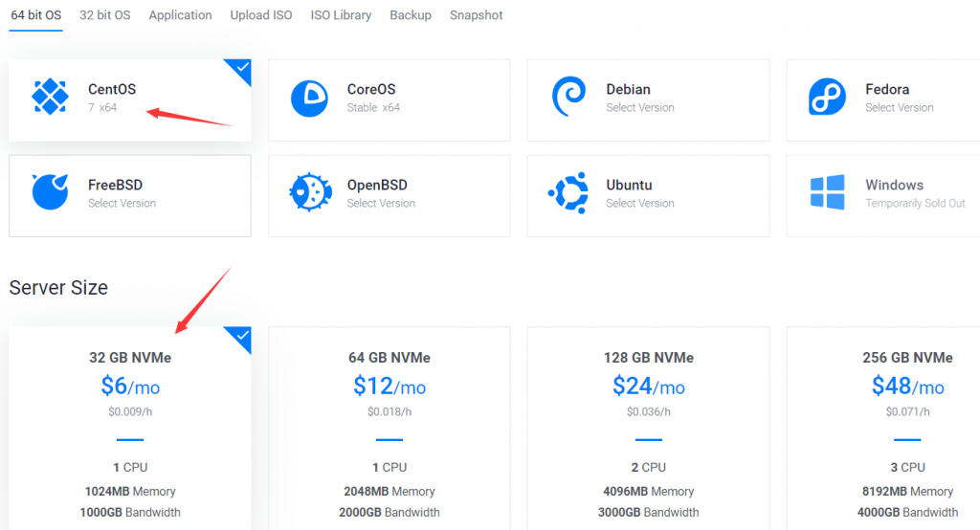Click the CoreOS name text
Image resolution: width=980 pixels, height=530 pixels.
click(x=371, y=89)
